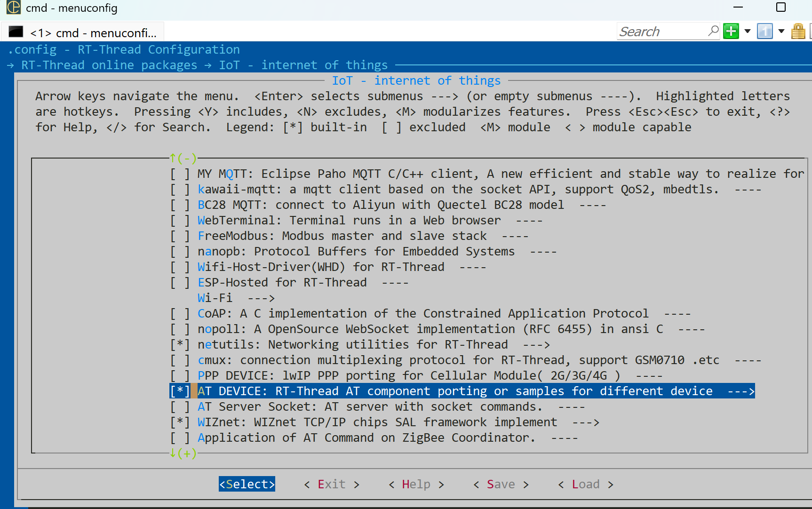Click the 'nopoll: A OpenSource WebSocket' row

click(438, 329)
